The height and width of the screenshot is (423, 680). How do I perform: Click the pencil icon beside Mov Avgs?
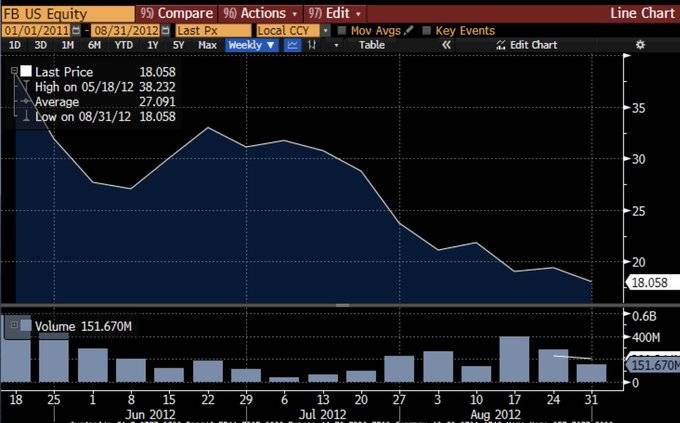[408, 30]
